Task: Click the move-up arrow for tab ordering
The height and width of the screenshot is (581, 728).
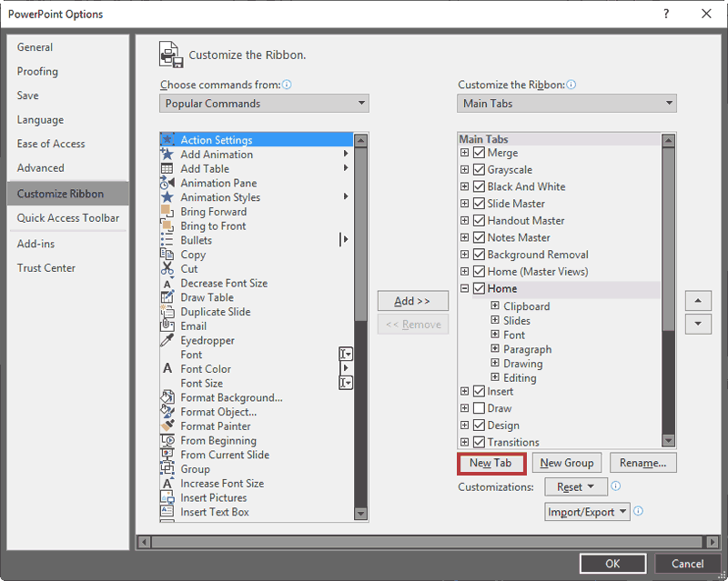Action: (697, 300)
